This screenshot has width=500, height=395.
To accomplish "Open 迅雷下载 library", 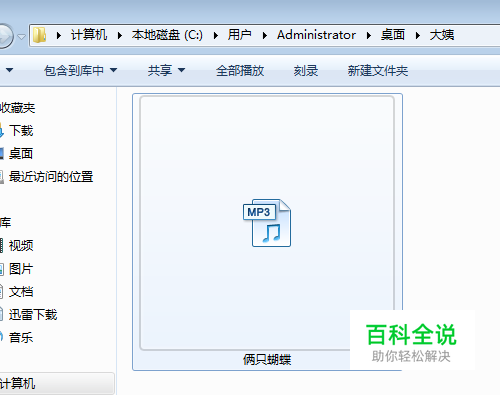I will [x=33, y=314].
